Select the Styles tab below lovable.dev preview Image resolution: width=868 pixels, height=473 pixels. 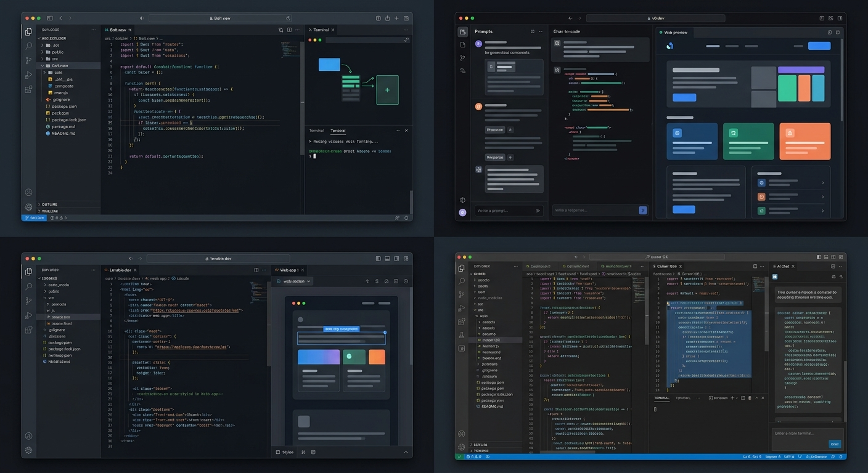(285, 452)
